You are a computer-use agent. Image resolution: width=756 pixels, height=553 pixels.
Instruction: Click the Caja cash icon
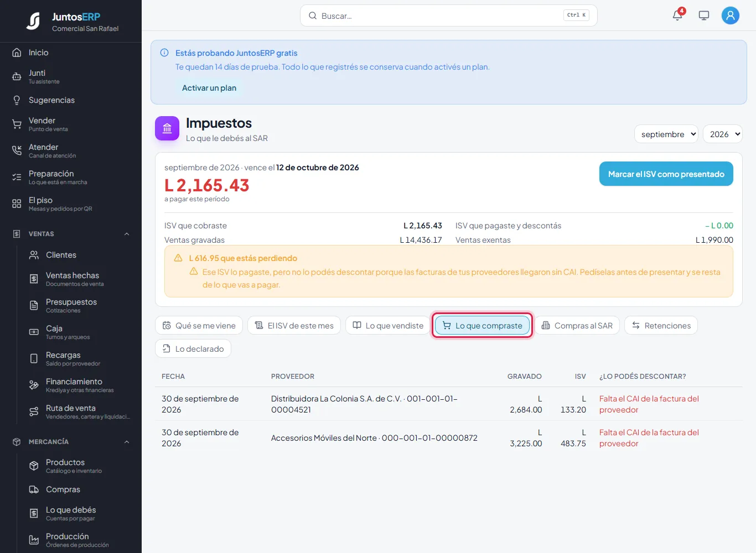[34, 332]
